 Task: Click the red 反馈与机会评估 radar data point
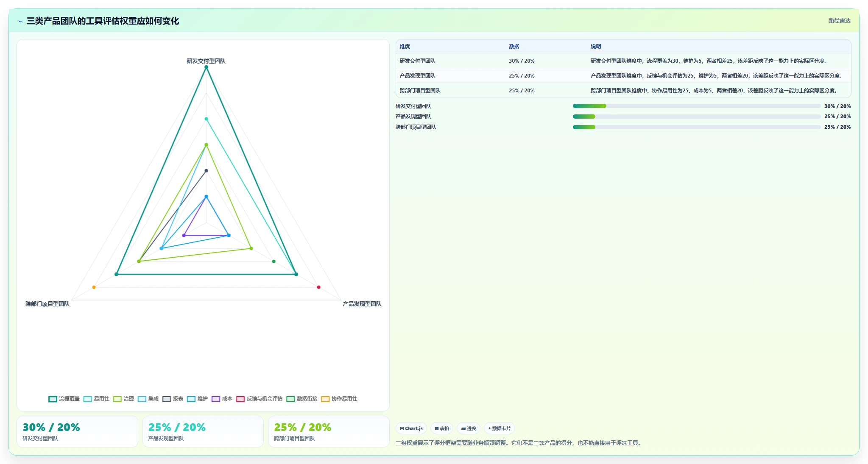click(x=319, y=287)
